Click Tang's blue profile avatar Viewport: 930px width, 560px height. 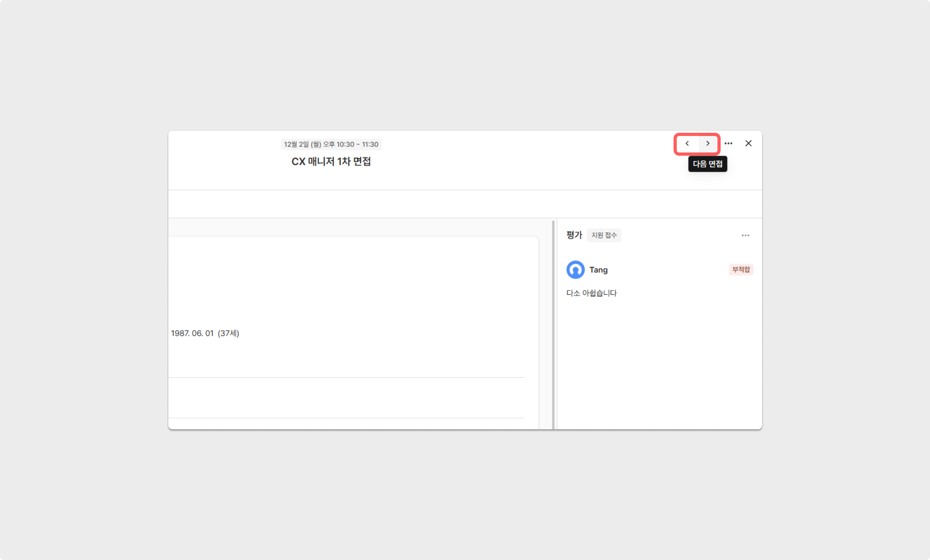tap(575, 270)
